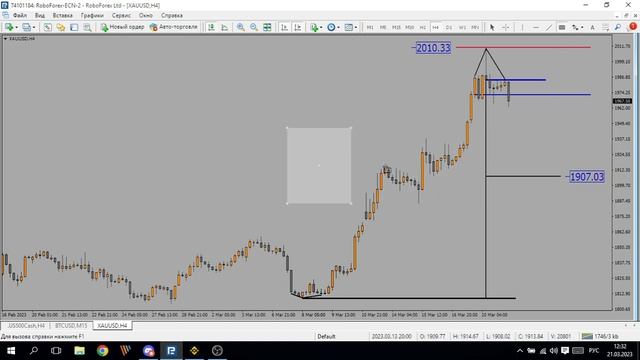The width and height of the screenshot is (640, 360).
Task: Select the MN timeframe
Action: coord(475,27)
